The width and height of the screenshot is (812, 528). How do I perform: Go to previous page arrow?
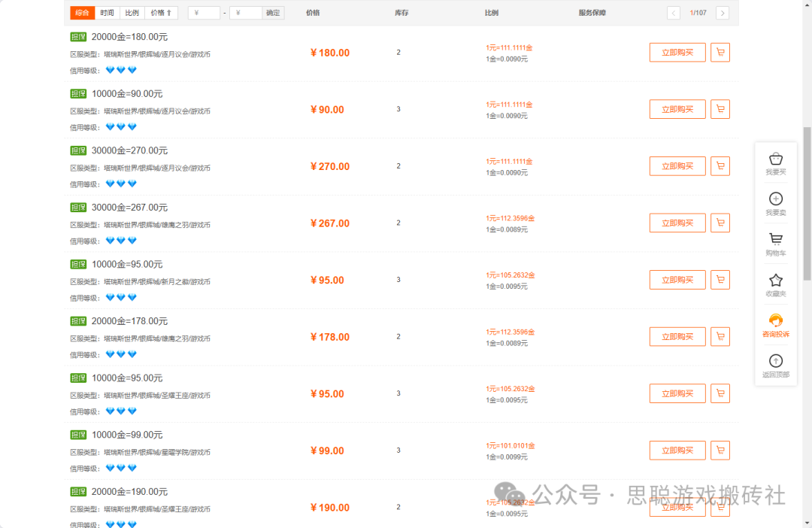674,13
